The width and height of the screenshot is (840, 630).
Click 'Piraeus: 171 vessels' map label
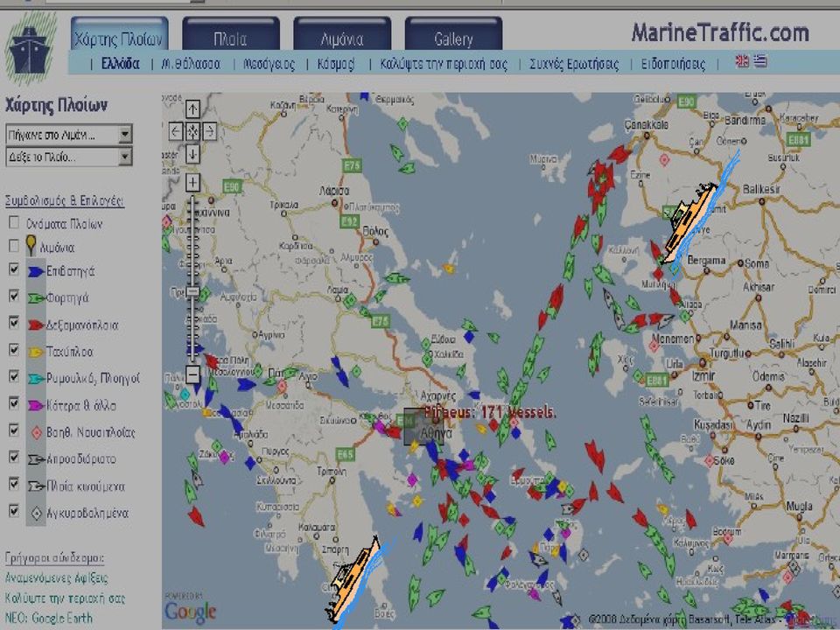pyautogui.click(x=490, y=412)
